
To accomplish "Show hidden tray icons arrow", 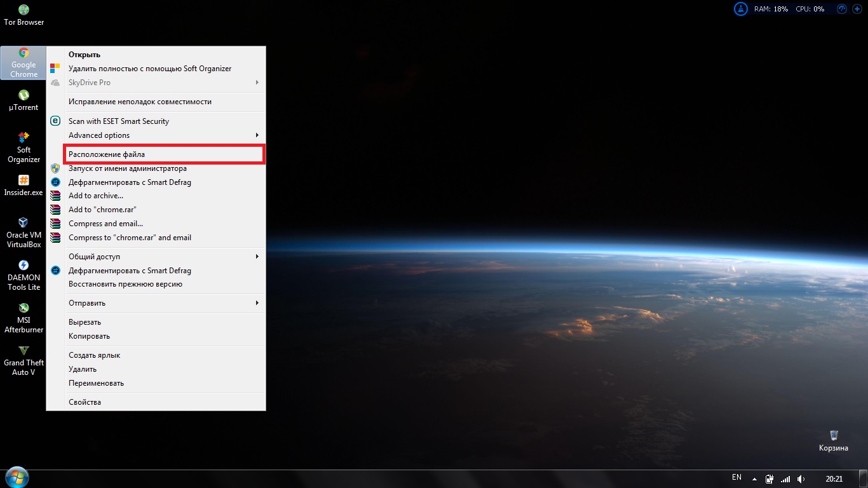I will (755, 478).
